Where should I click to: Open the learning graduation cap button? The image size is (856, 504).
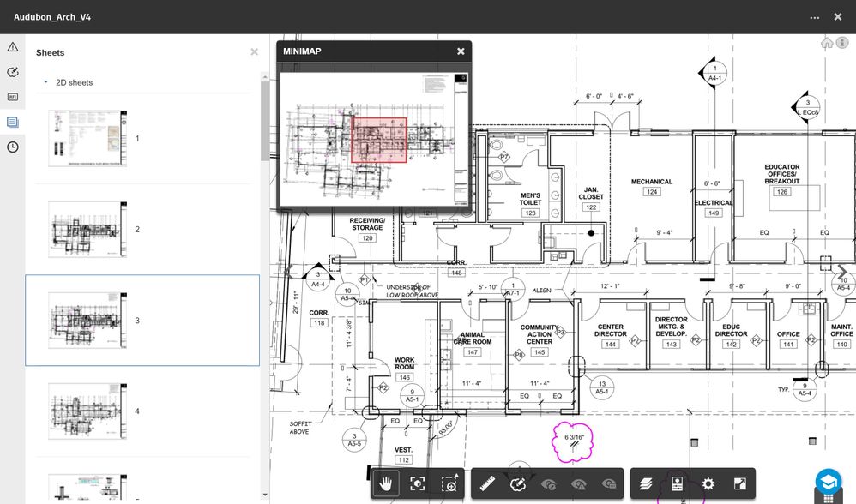(829, 482)
